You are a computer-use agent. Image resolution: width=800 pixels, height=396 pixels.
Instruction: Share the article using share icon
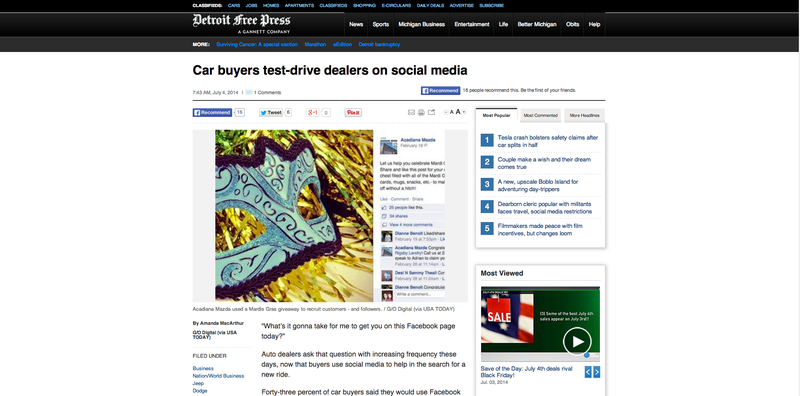(x=431, y=112)
